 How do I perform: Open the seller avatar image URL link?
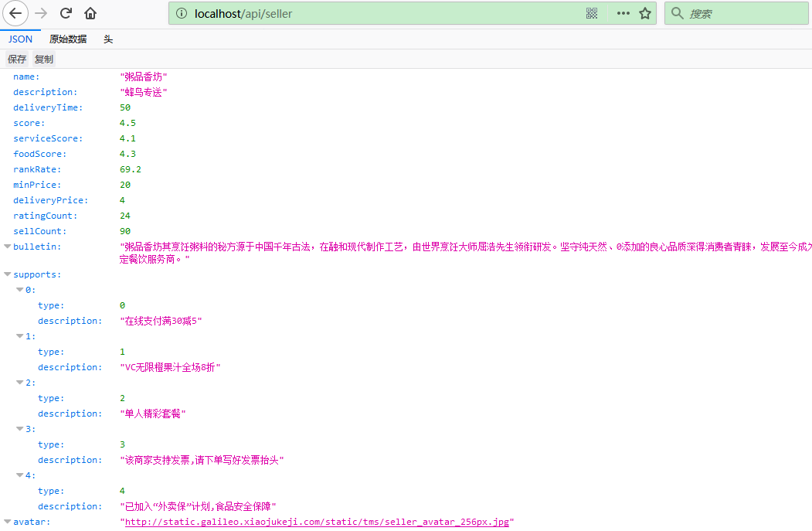click(x=317, y=522)
